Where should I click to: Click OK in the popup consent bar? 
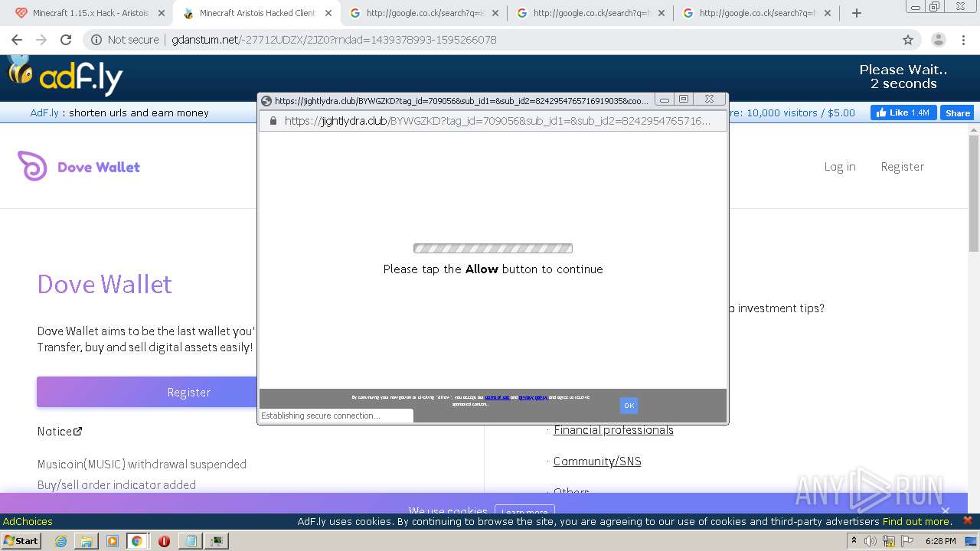[x=629, y=406]
